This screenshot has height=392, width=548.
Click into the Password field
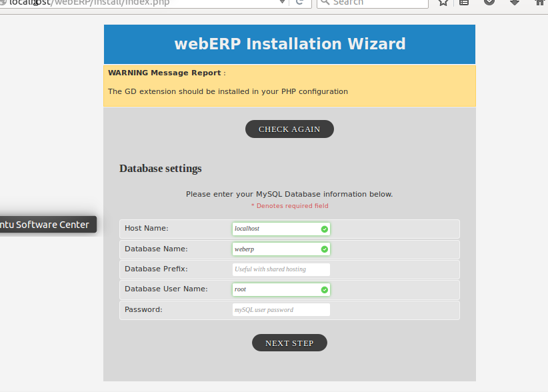[x=281, y=310]
